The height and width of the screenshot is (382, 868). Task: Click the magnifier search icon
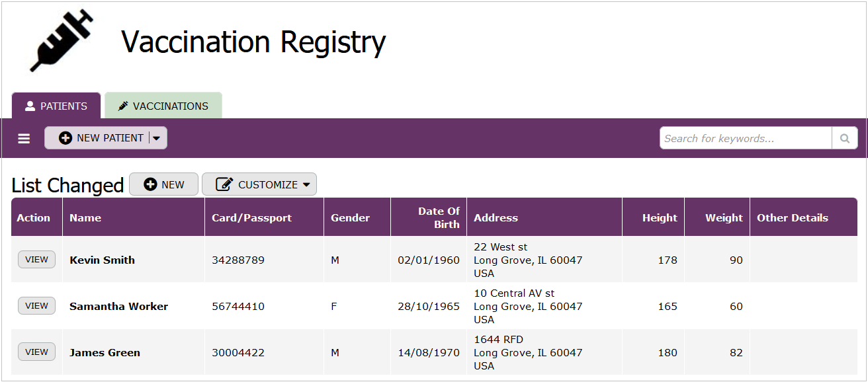tap(845, 138)
